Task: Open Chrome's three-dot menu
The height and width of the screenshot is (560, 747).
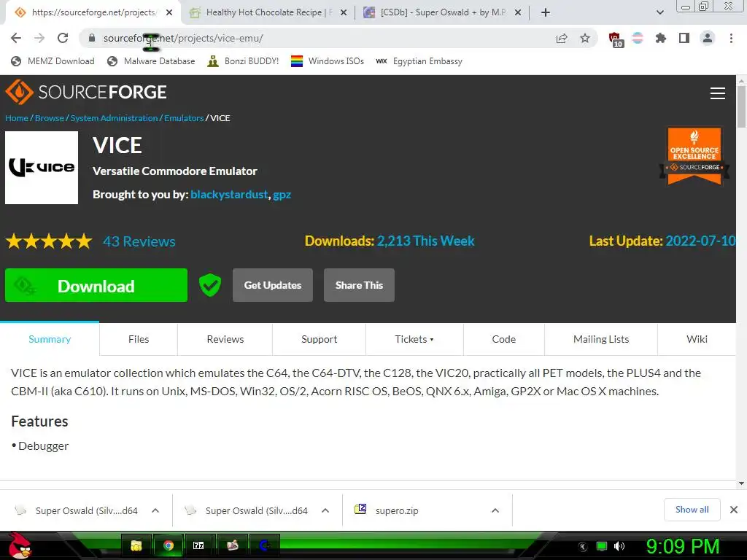Action: [731, 38]
